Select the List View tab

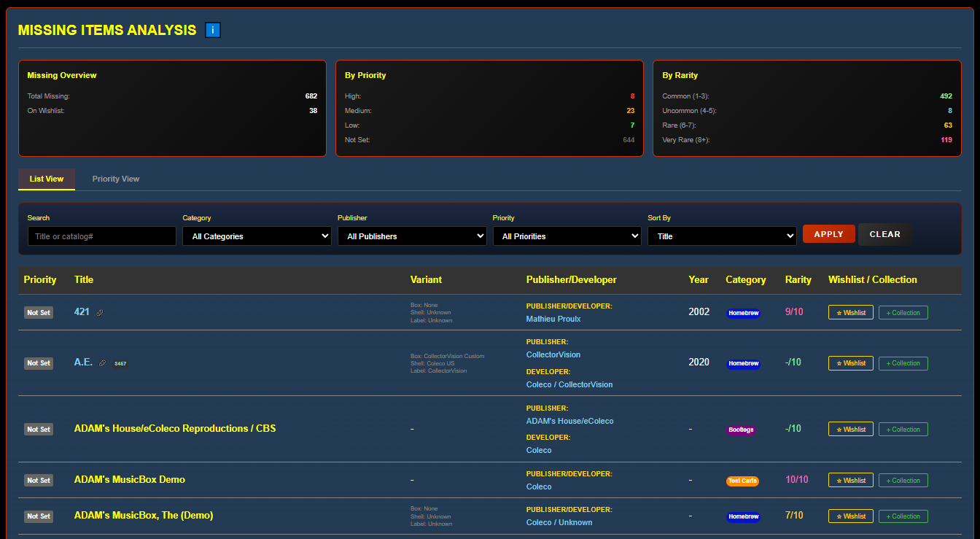47,179
